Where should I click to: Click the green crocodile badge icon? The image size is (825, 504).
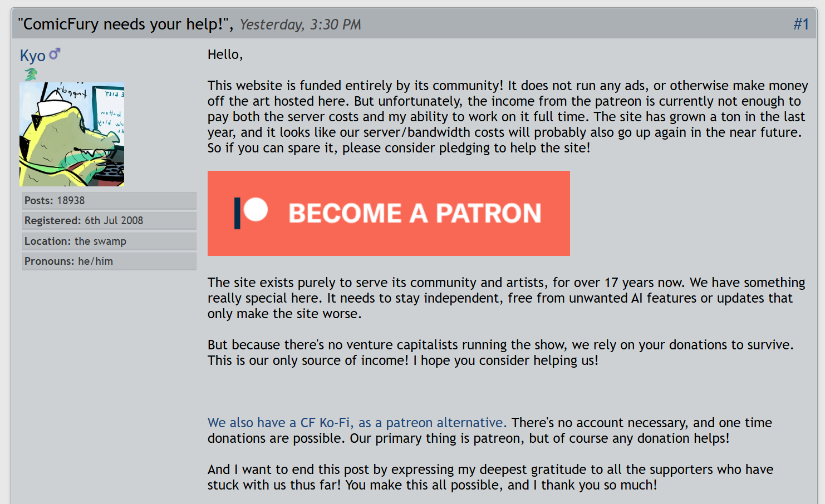[x=31, y=74]
